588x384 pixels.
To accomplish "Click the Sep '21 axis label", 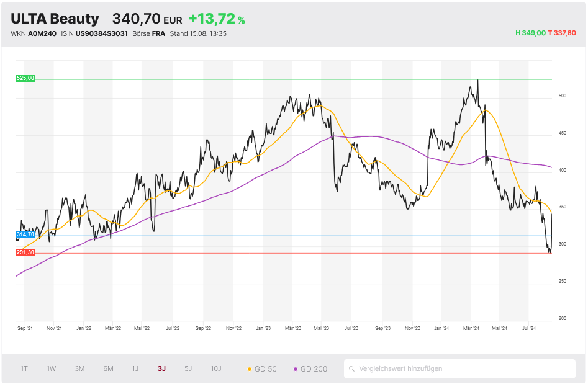I will pyautogui.click(x=25, y=328).
